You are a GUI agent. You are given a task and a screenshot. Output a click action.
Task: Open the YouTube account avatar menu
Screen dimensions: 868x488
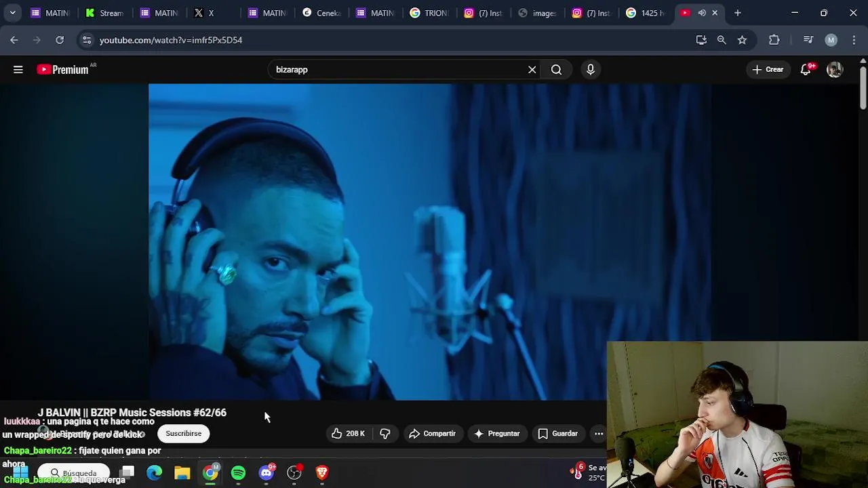[835, 69]
